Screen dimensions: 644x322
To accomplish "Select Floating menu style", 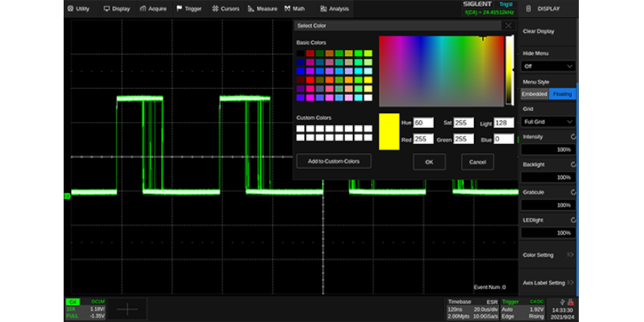I will pos(562,94).
